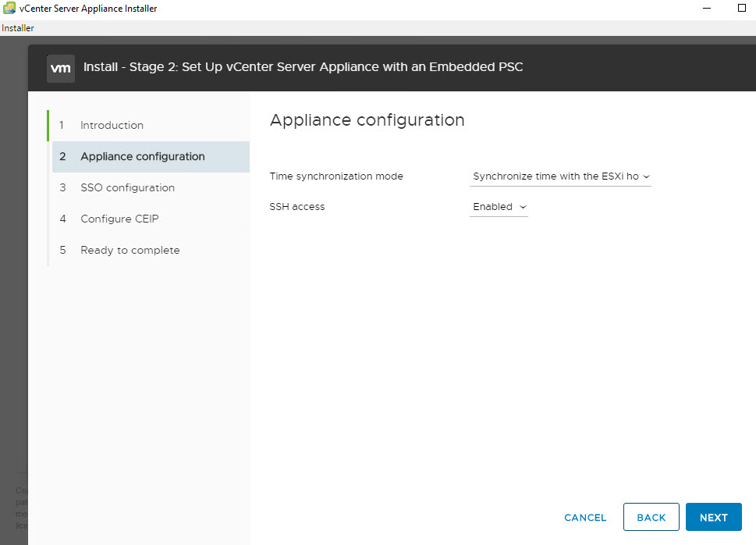Select the Appliance configuration step

tap(142, 156)
